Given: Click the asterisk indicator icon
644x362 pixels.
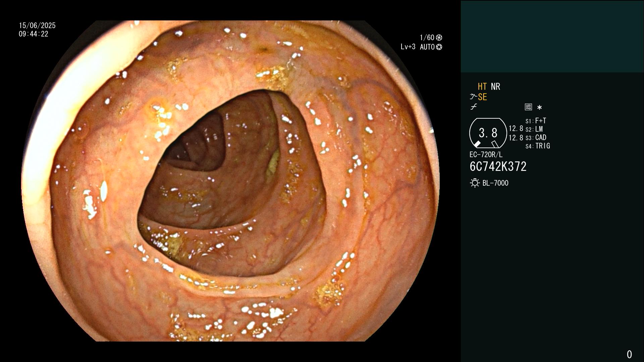Looking at the screenshot, I should tap(539, 108).
